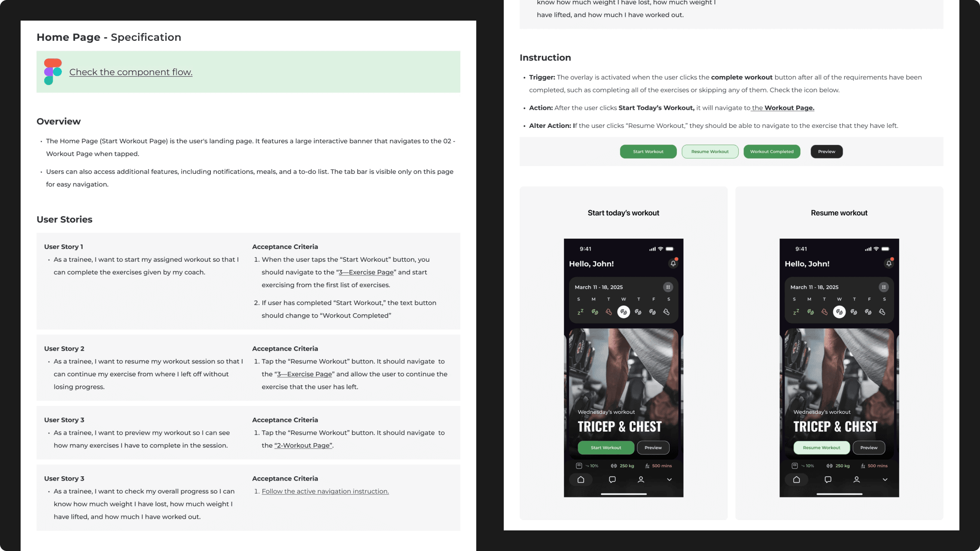
Task: Open the "2-Workout Page" link
Action: coord(304,445)
